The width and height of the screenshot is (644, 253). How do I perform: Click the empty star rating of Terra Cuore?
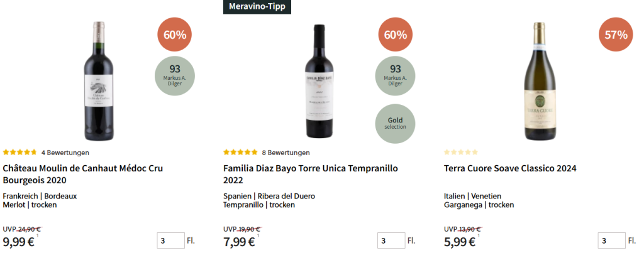[x=461, y=153]
